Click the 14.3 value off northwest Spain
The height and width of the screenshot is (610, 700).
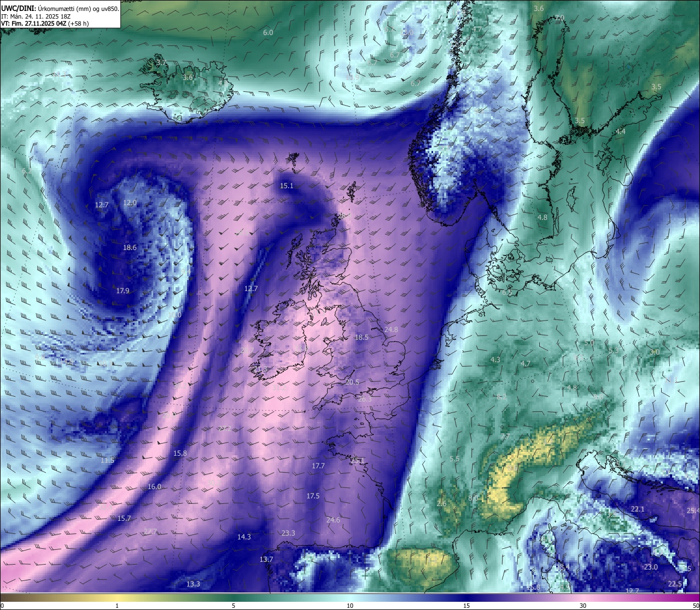click(244, 537)
